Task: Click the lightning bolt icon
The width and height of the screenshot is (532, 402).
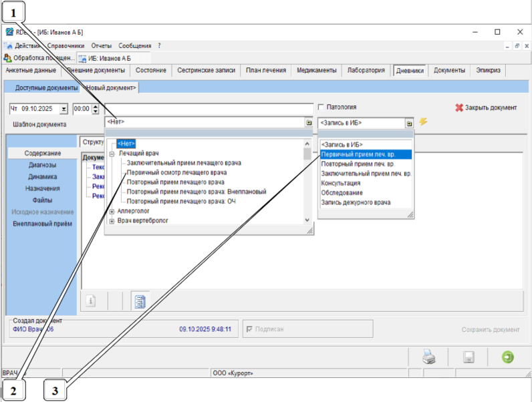Action: click(422, 122)
